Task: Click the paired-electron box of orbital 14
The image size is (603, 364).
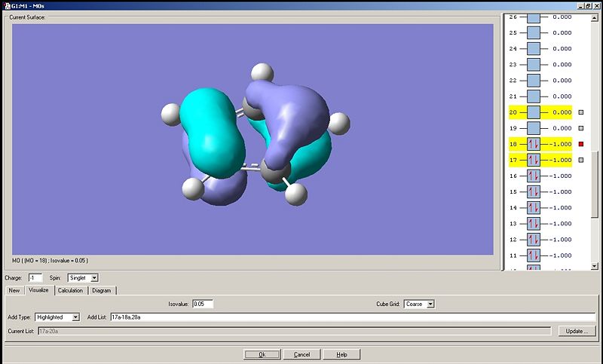Action: pyautogui.click(x=533, y=207)
